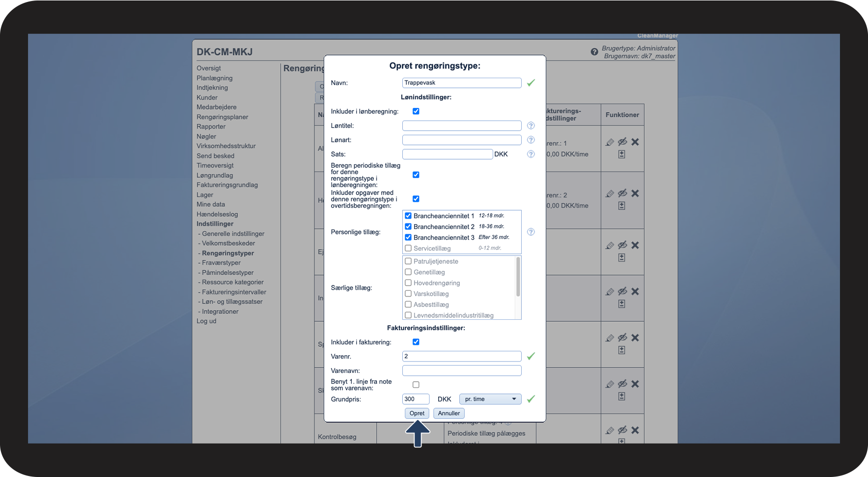
Task: Open the help icon beside Brugertype: Administrator
Action: (x=594, y=52)
